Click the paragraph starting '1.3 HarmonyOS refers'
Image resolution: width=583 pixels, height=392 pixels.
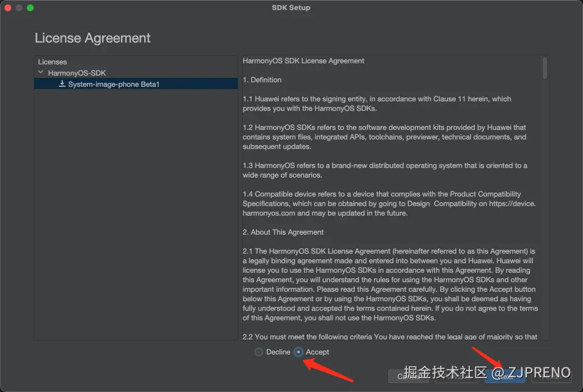(x=385, y=170)
